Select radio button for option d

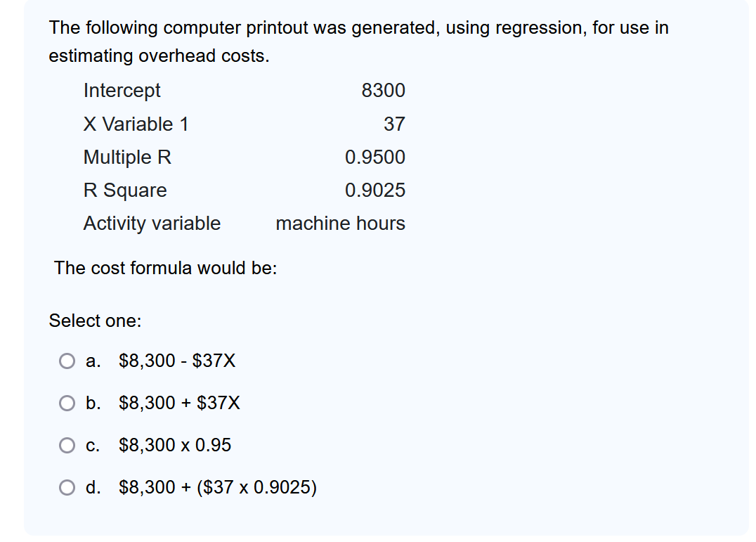pyautogui.click(x=67, y=487)
